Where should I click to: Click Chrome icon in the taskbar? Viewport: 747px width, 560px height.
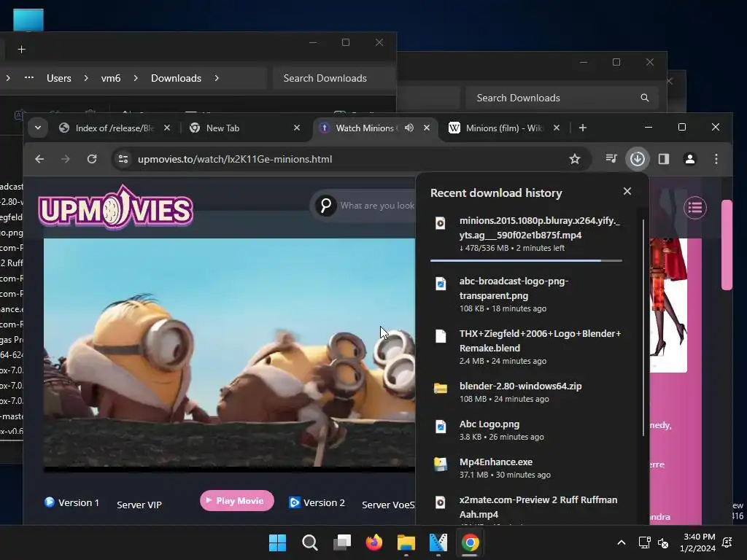click(x=471, y=542)
